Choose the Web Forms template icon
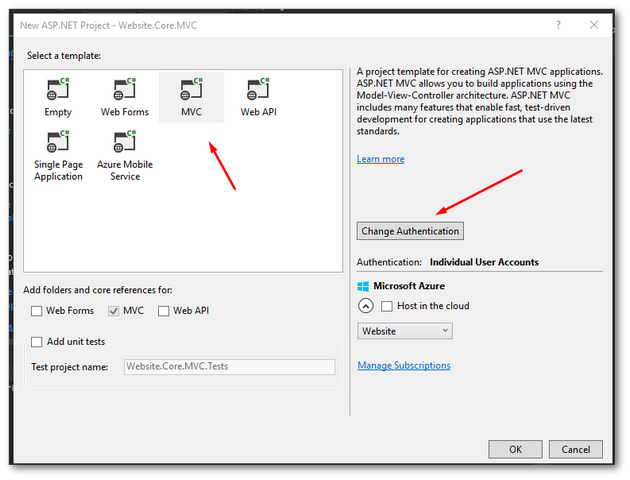The height and width of the screenshot is (480, 630). 124,91
